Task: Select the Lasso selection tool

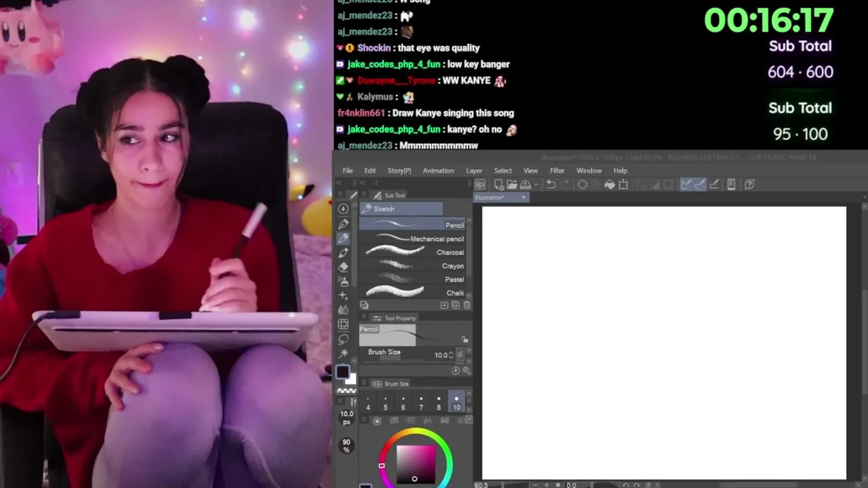Action: 343,339
